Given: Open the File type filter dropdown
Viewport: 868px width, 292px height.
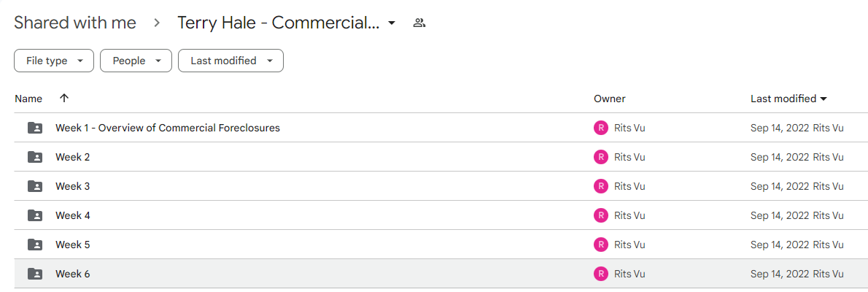Looking at the screenshot, I should point(54,61).
